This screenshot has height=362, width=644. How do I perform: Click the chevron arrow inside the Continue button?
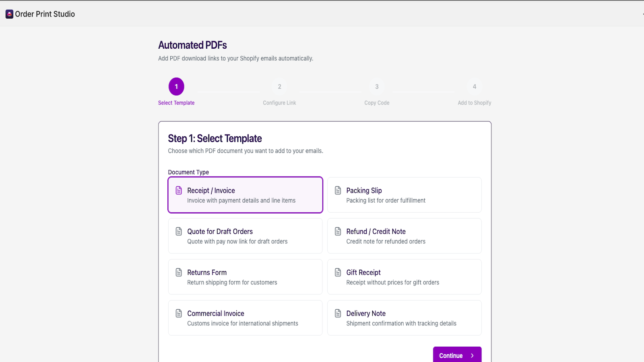472,355
